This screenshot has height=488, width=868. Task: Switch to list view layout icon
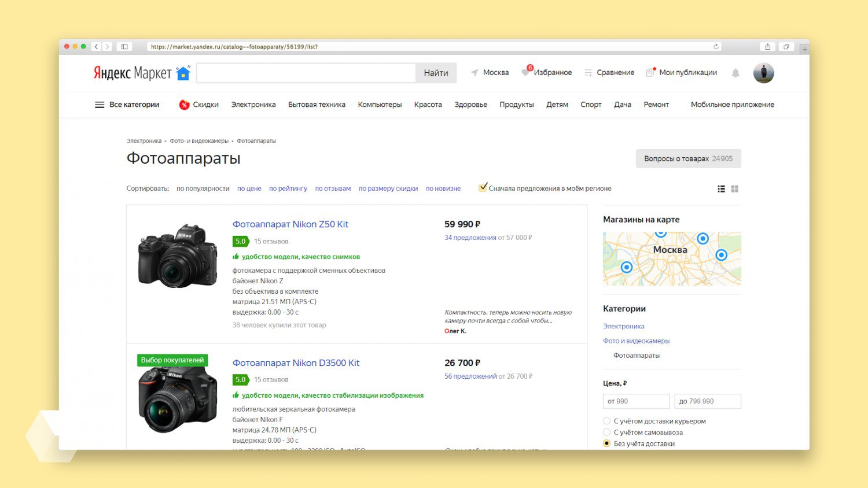[x=721, y=189]
